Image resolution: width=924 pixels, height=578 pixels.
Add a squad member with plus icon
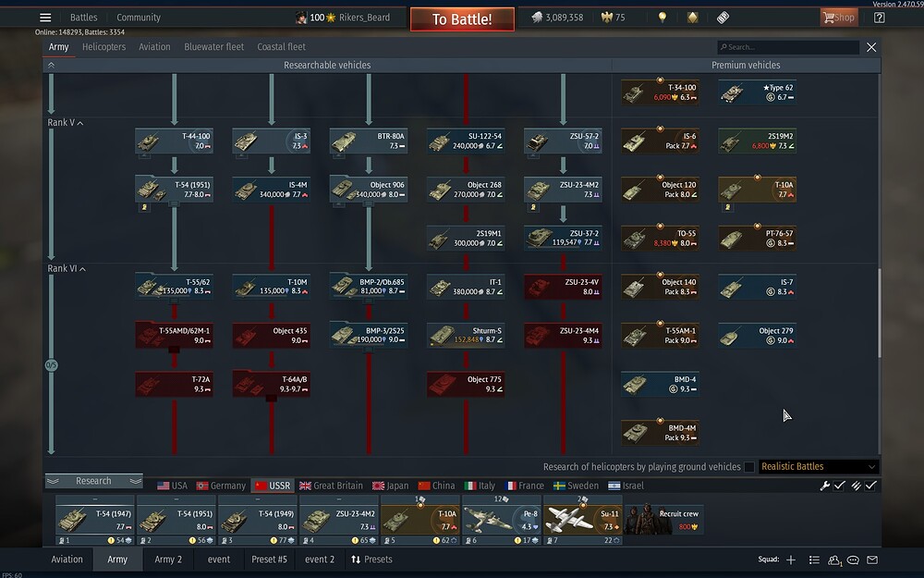791,560
